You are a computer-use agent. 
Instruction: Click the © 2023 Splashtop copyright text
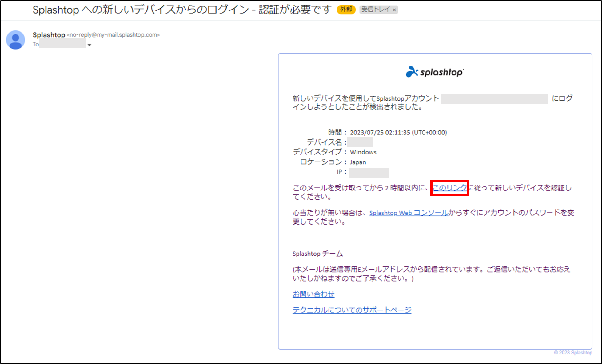tap(573, 353)
